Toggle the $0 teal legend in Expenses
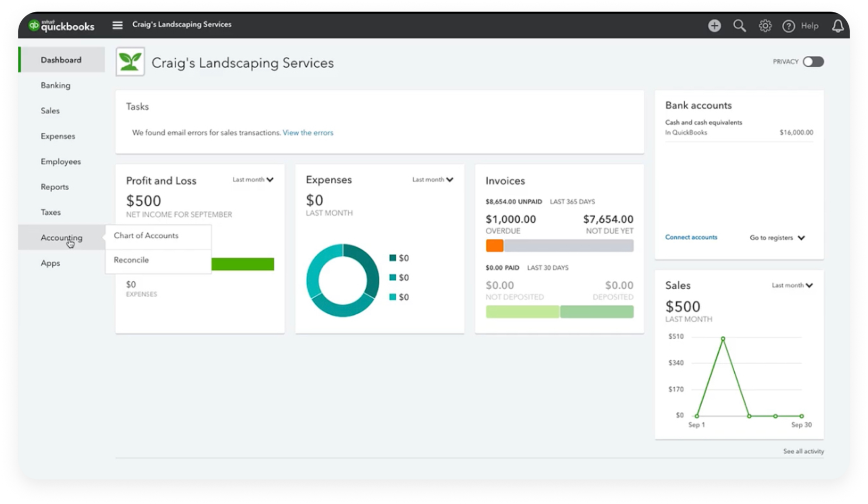The height and width of the screenshot is (504, 868). pyautogui.click(x=393, y=297)
